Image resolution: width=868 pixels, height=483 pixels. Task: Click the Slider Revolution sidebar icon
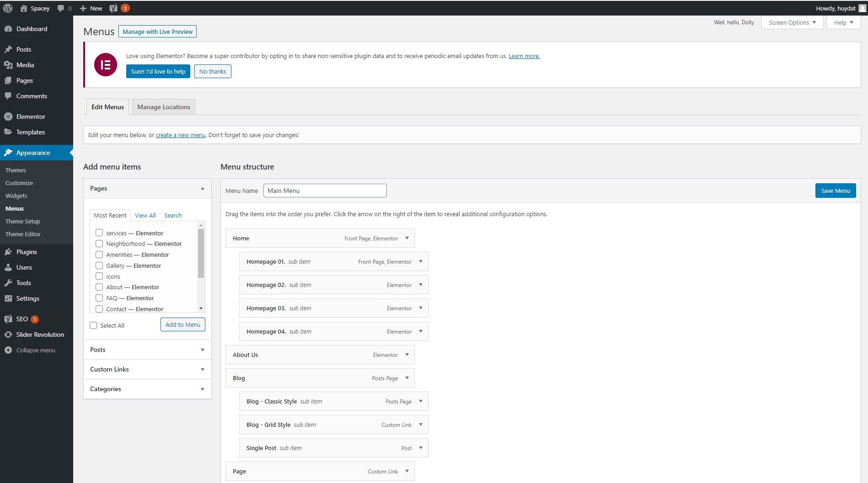pos(8,334)
